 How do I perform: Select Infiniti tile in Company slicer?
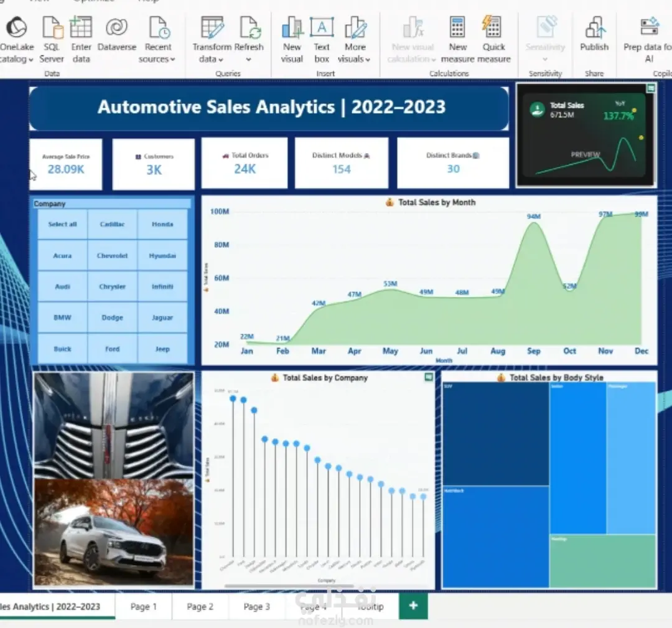tap(162, 286)
